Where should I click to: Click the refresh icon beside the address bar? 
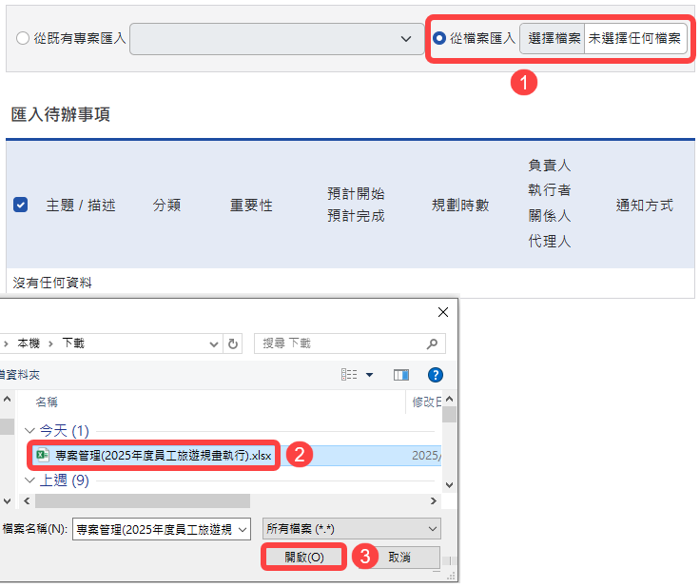[234, 343]
